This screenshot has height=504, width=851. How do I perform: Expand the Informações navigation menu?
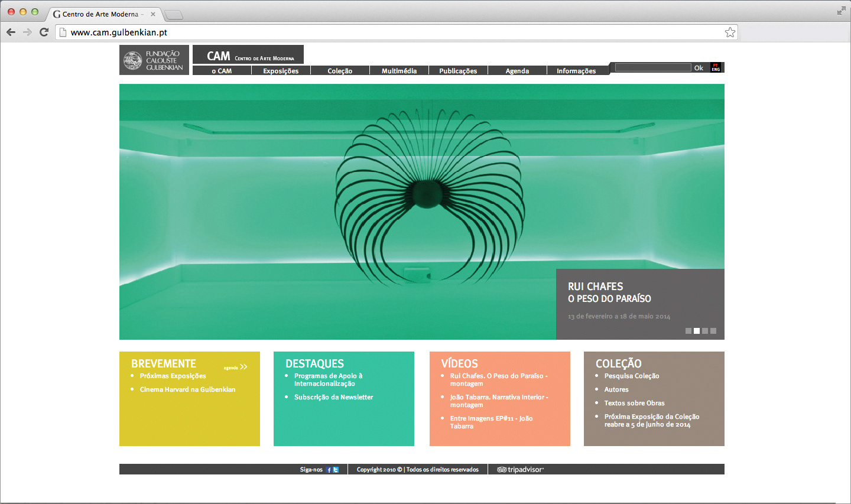pyautogui.click(x=576, y=71)
